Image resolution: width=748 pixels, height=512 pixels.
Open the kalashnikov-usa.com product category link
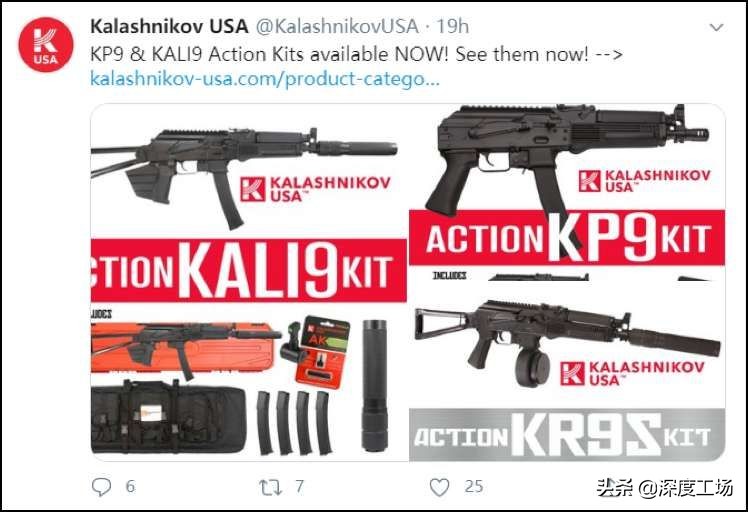pyautogui.click(x=265, y=78)
